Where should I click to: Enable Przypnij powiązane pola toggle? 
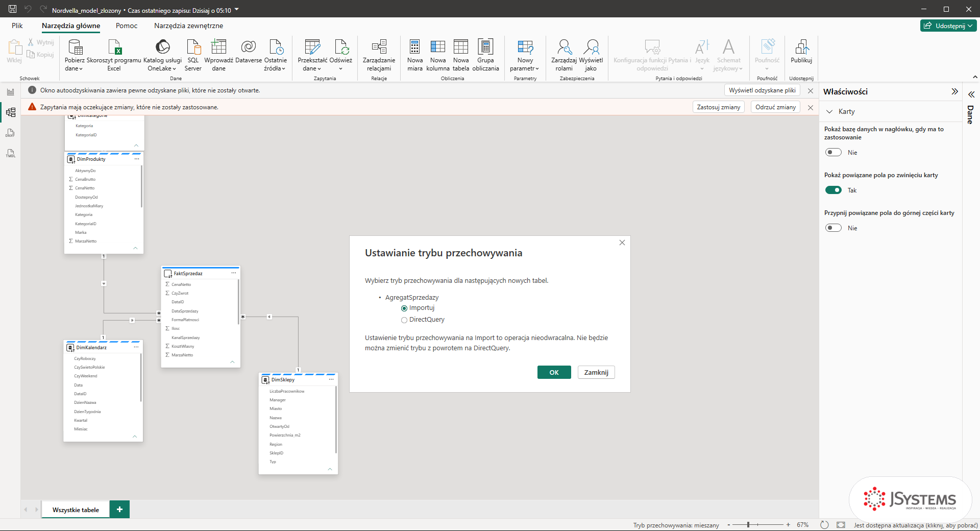click(834, 228)
